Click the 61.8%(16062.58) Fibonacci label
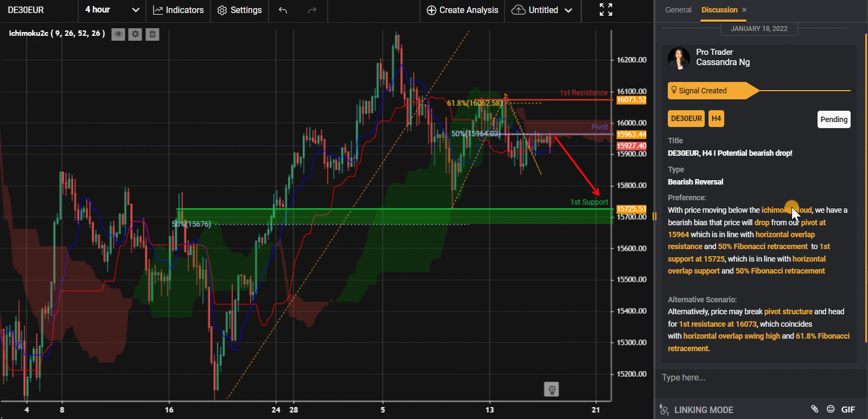 tap(475, 103)
